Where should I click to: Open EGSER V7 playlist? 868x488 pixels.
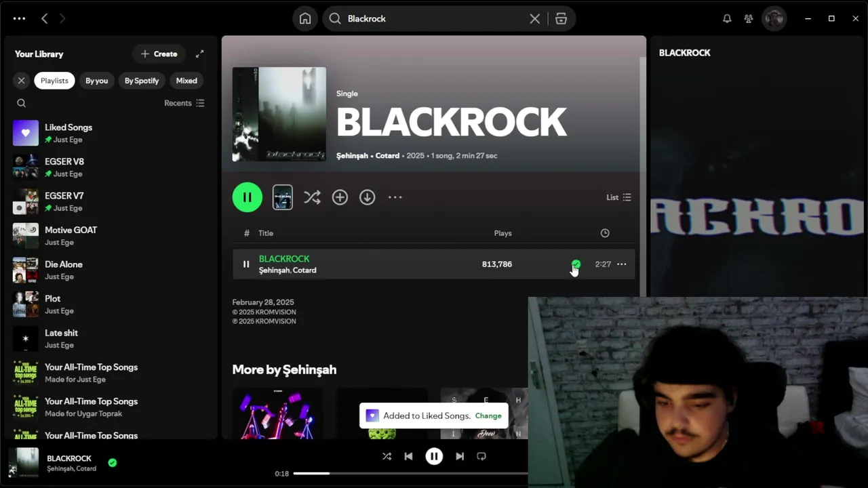coord(110,201)
